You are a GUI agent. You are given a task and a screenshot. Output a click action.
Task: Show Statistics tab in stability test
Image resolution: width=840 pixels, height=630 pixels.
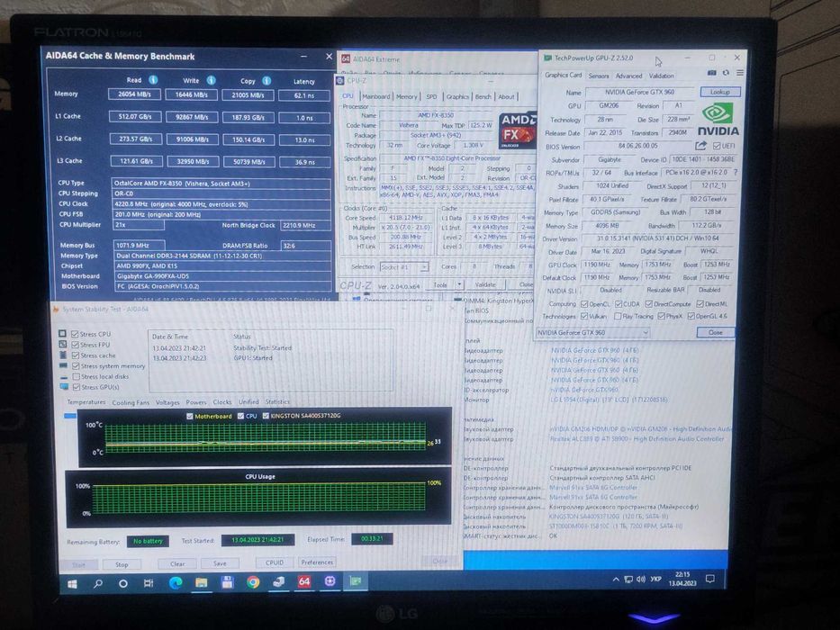(277, 401)
